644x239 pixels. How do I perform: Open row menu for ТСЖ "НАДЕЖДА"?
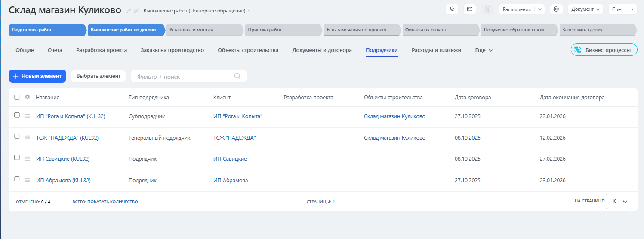28,138
